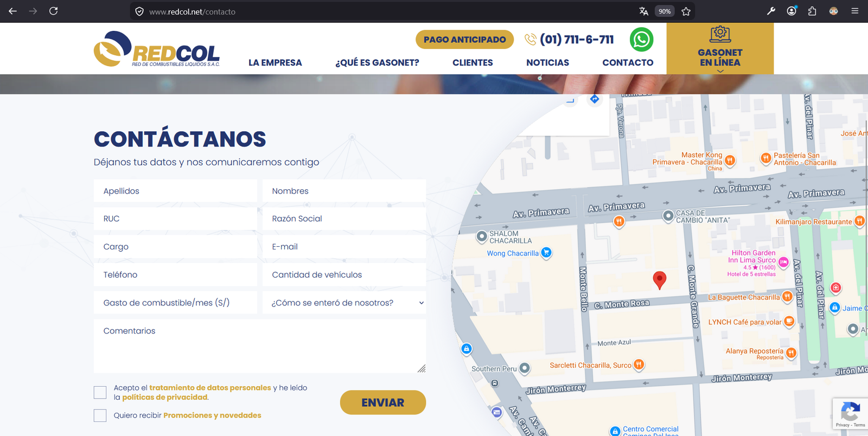The image size is (868, 436).
Task: Select the LYNCH Café para volar marker
Action: 789,322
